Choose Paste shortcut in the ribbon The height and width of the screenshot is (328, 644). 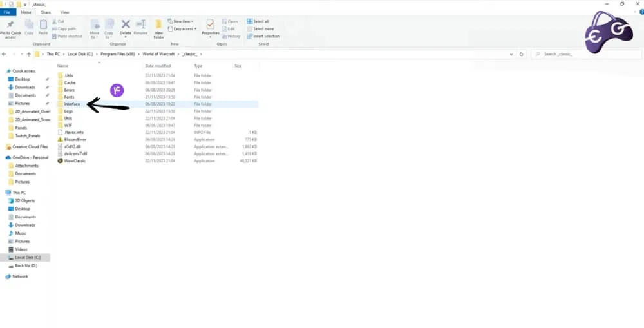tap(68, 36)
